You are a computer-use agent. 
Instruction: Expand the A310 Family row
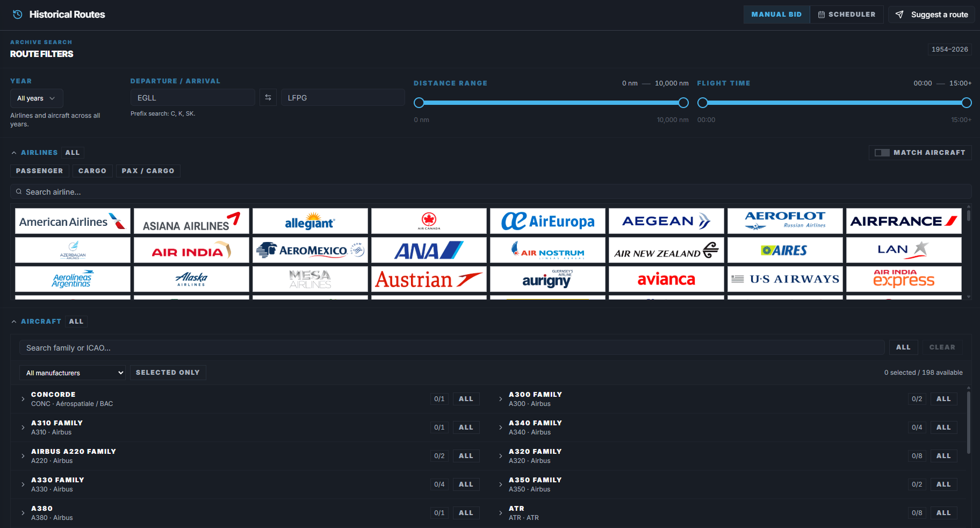23,427
